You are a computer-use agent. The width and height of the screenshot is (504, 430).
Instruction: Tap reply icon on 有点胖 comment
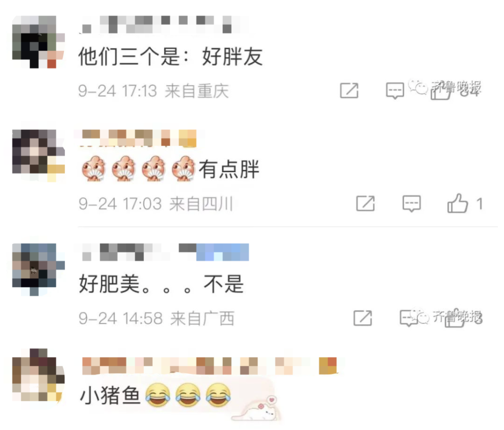[412, 204]
